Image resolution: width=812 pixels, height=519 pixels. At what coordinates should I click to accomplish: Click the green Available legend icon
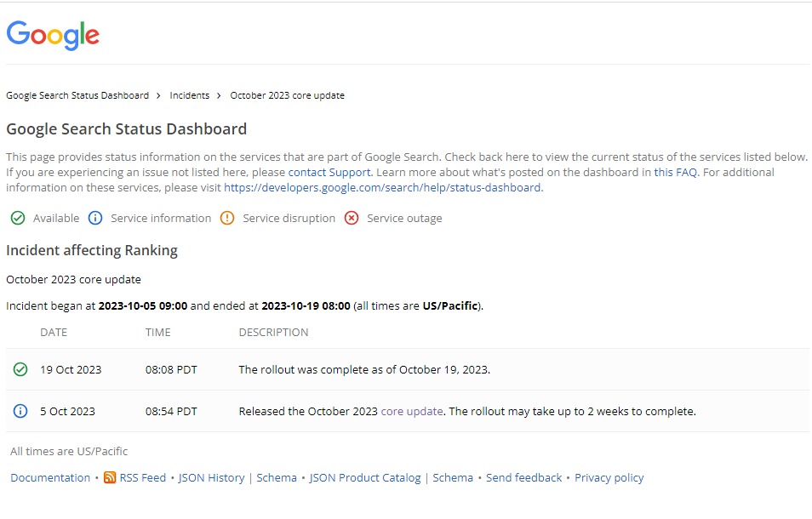tap(18, 219)
